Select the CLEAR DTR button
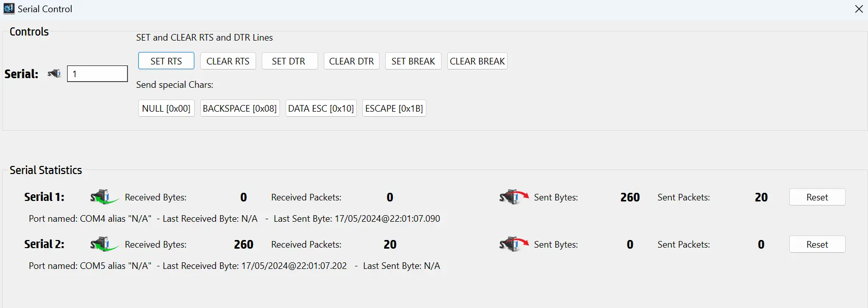 pyautogui.click(x=351, y=61)
